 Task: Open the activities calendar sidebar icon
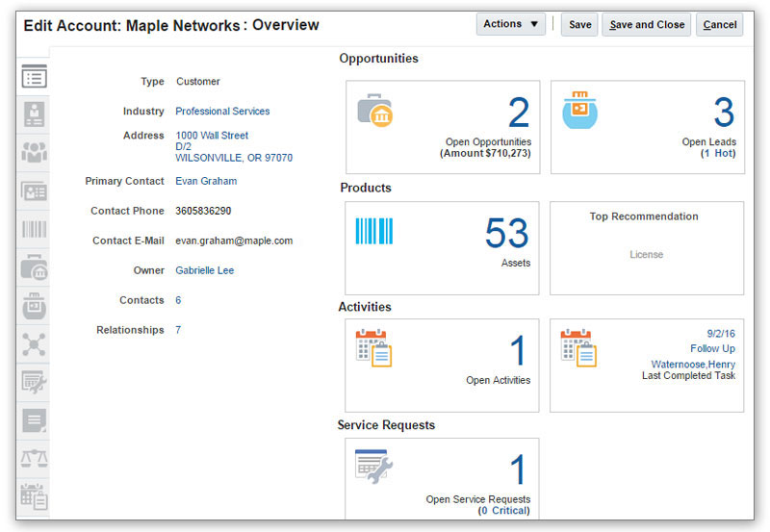click(x=34, y=495)
